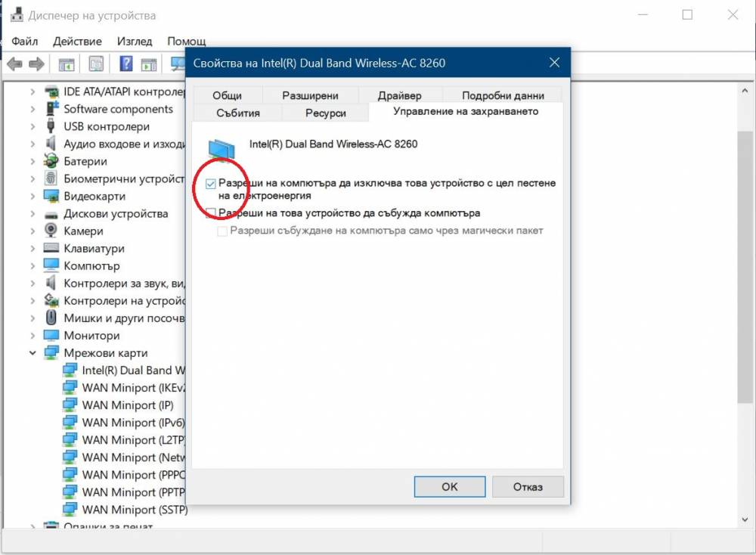Switch to the Драйвер tab
The height and width of the screenshot is (555, 756).
pos(400,95)
